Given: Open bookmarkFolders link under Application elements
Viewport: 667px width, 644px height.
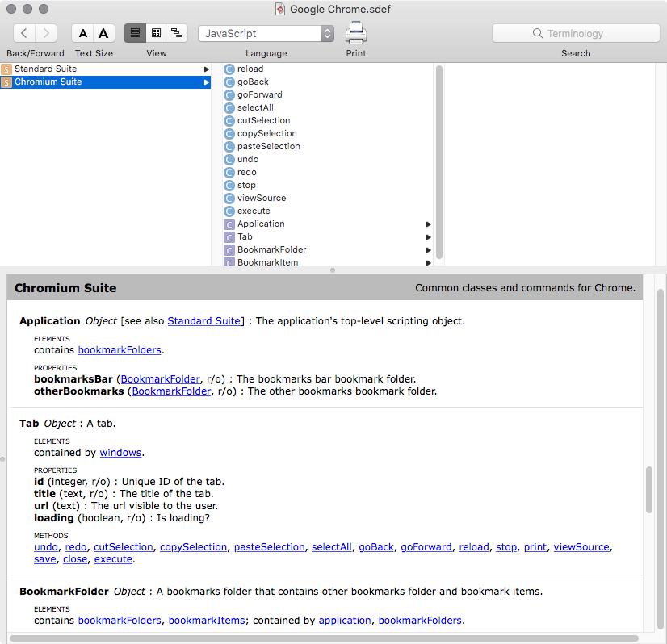Looking at the screenshot, I should (120, 350).
